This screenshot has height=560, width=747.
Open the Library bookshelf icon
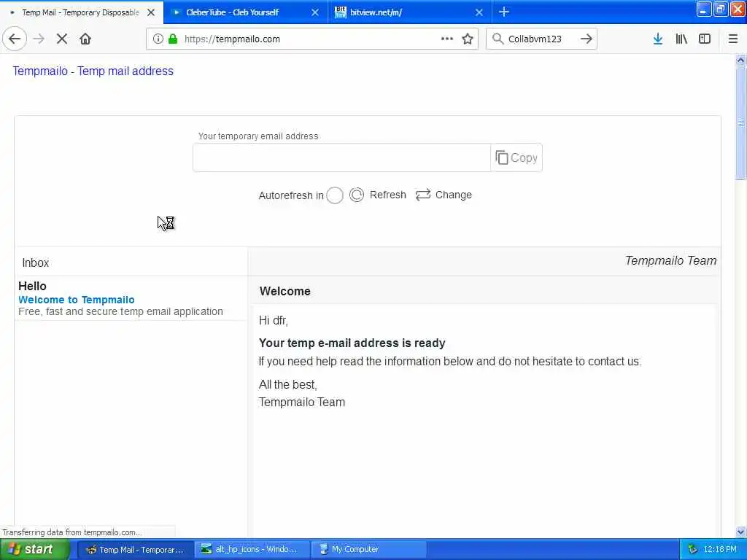coord(681,39)
